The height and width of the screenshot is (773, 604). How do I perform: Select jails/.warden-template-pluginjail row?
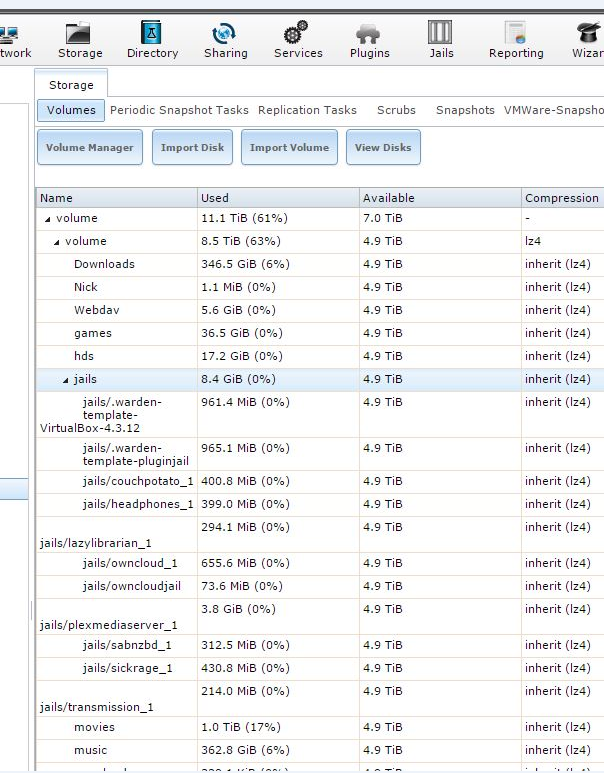320,454
